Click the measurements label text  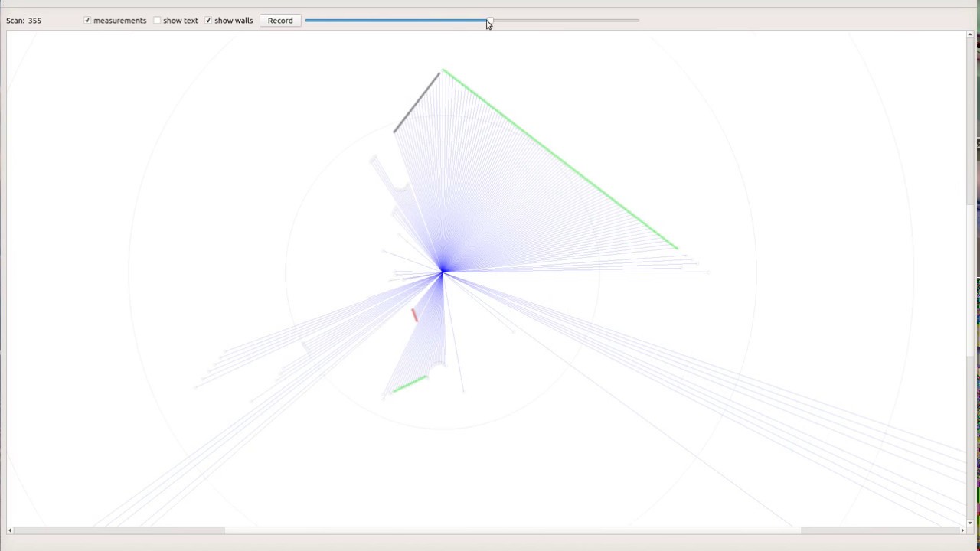click(119, 21)
